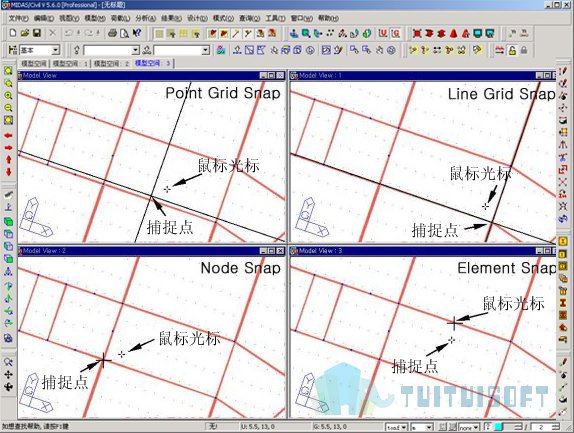The image size is (574, 433).
Task: Click the closed gray padlock icon
Action: tap(524, 50)
